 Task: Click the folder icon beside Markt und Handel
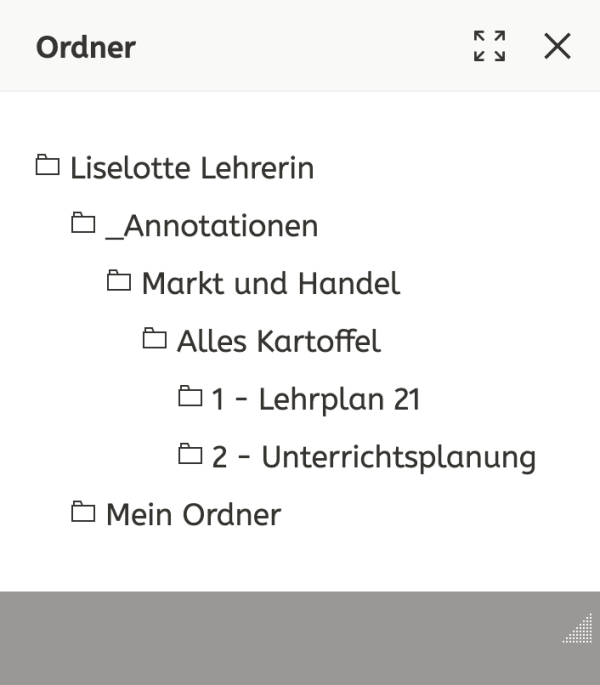pyautogui.click(x=119, y=280)
